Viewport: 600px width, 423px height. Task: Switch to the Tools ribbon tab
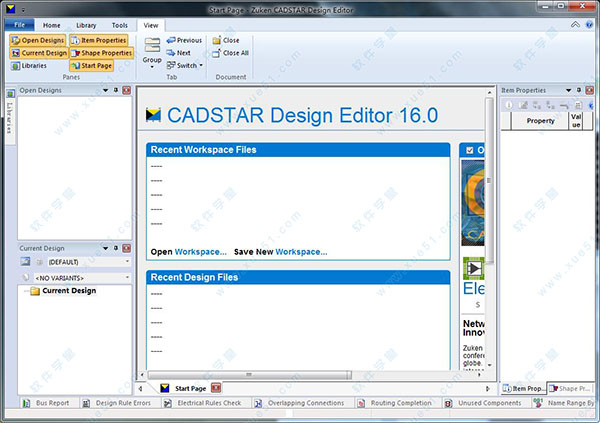point(119,25)
